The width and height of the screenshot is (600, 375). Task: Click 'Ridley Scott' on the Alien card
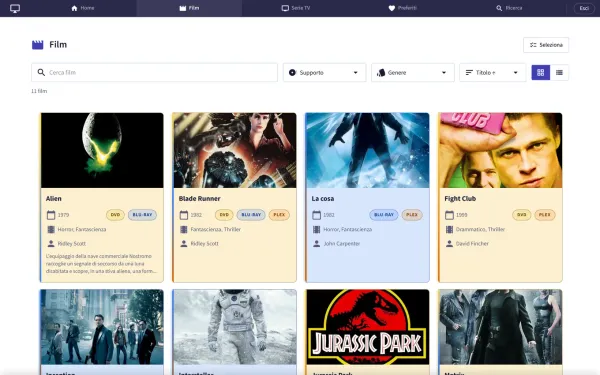[x=72, y=243]
